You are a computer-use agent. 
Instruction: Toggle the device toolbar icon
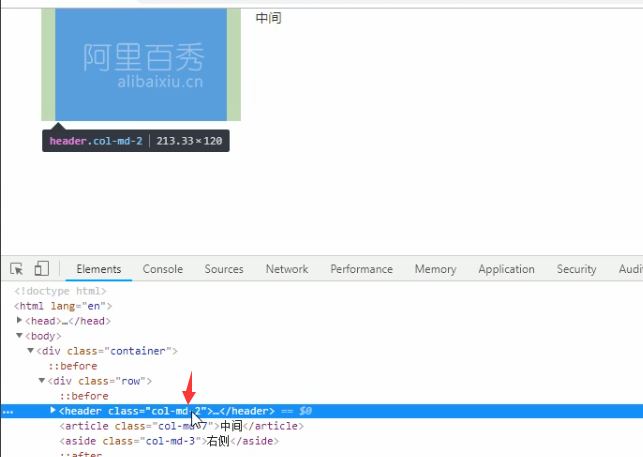tap(42, 269)
